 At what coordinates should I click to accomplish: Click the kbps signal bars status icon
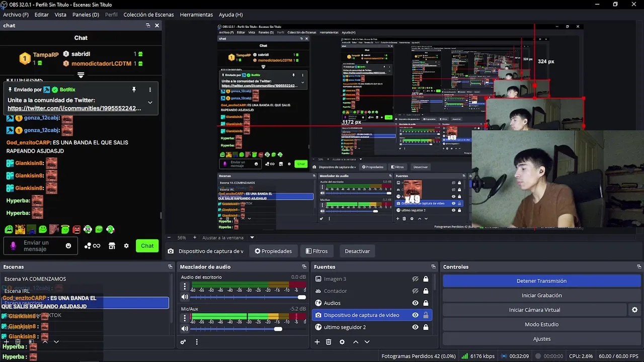click(465, 356)
